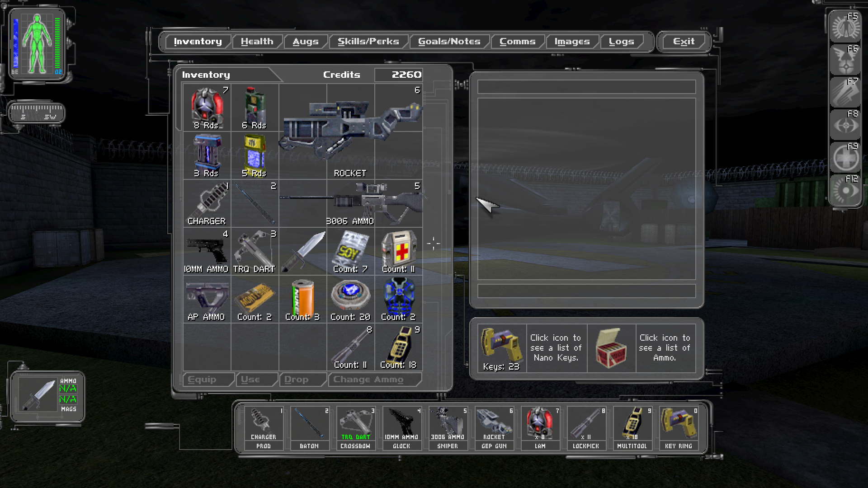The height and width of the screenshot is (488, 868).
Task: Toggle the F7 augmentation icon
Action: [845, 92]
